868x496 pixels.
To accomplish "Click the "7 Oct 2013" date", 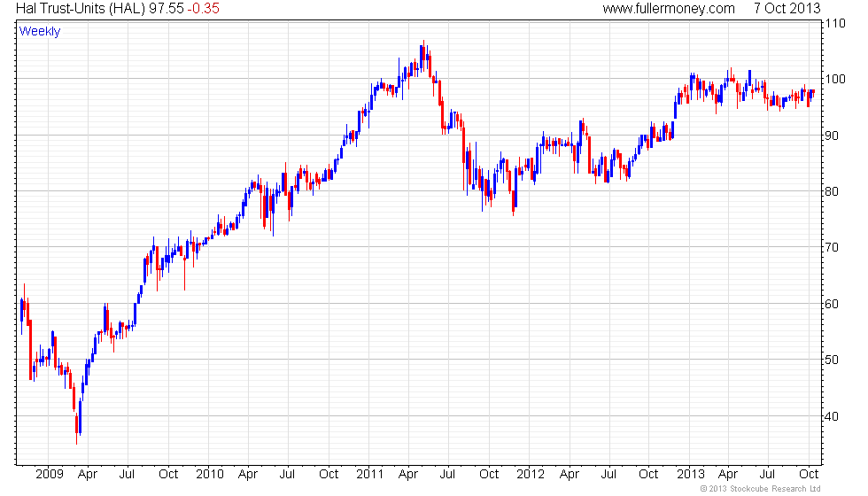I will [x=787, y=8].
